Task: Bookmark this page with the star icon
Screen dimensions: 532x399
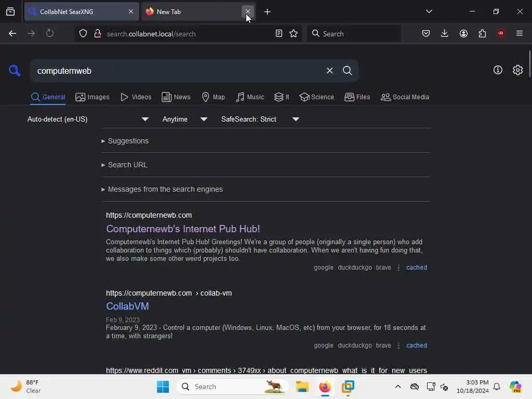Action: tap(294, 33)
